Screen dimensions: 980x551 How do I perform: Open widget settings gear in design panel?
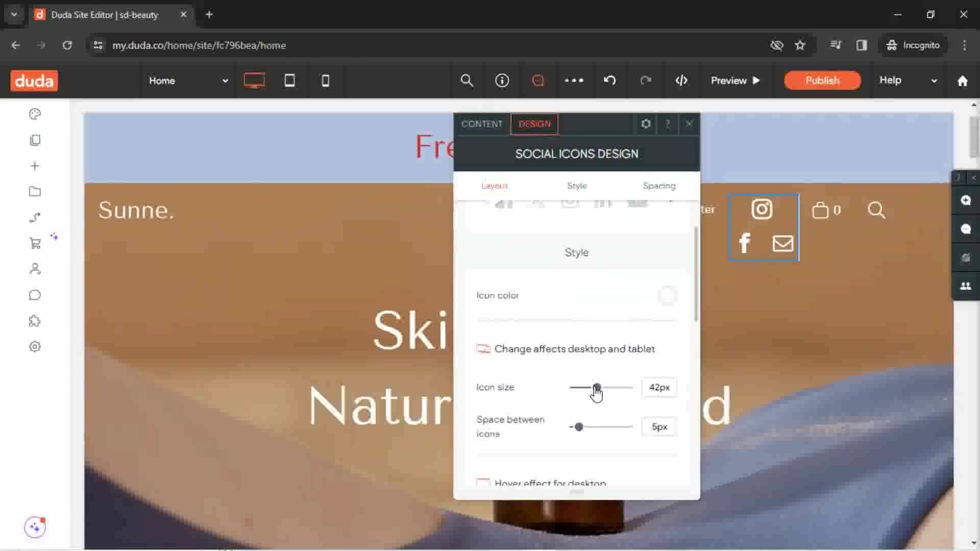[646, 124]
